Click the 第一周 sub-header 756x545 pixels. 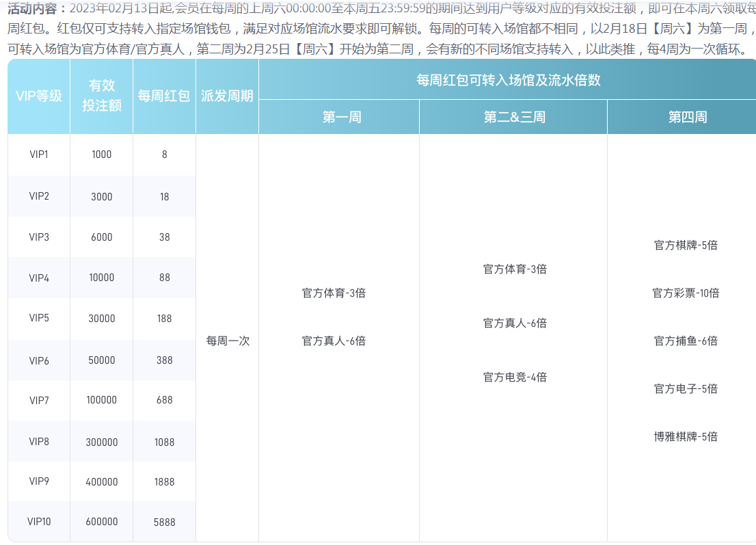(338, 116)
